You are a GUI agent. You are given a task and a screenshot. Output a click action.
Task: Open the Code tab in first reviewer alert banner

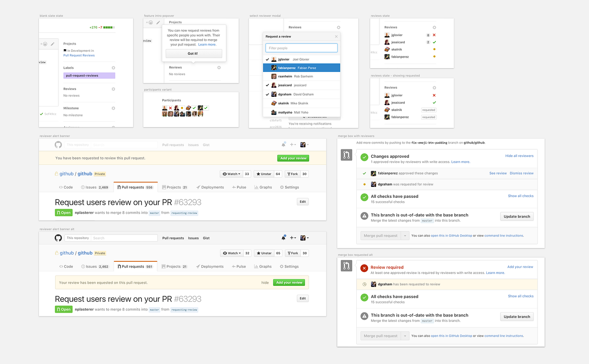pos(66,187)
